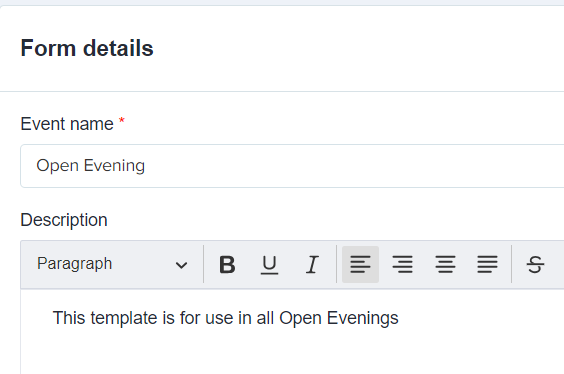
Task: Apply strikethrough formatting
Action: point(535,265)
